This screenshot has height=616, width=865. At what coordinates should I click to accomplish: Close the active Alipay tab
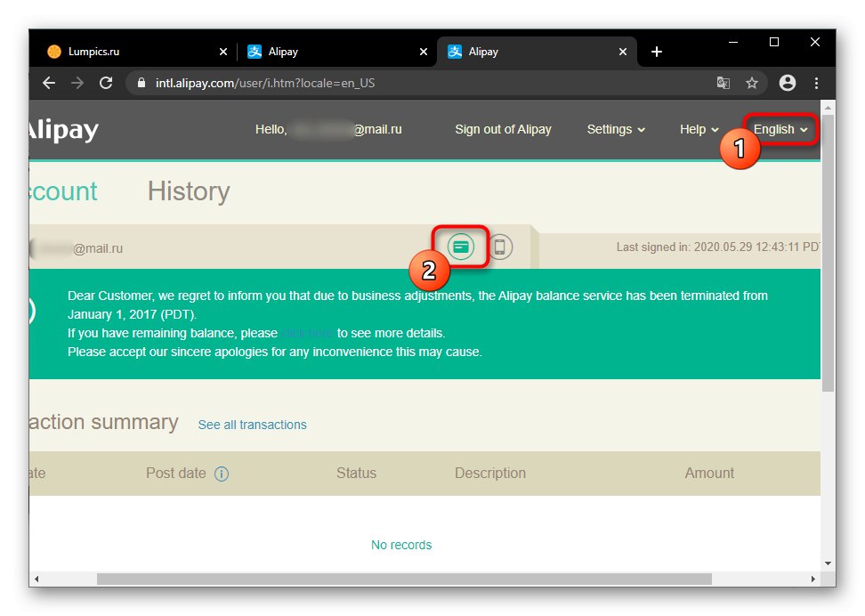(623, 52)
